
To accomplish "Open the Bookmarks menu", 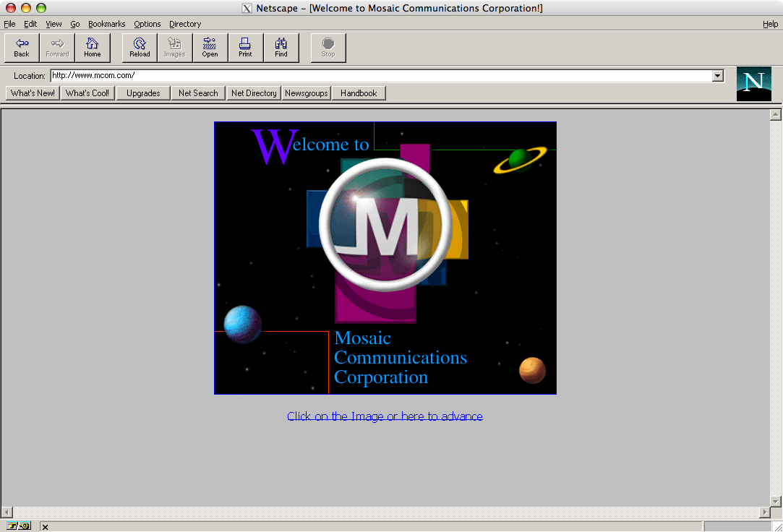I will coord(106,24).
